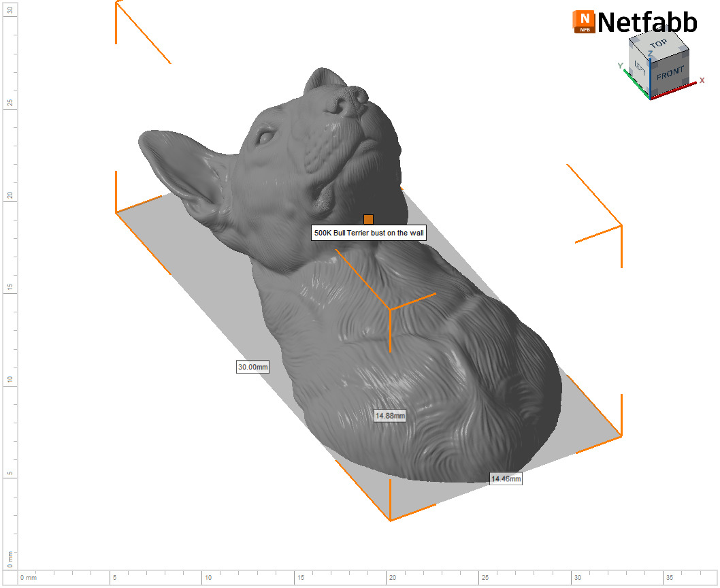Click the orange part marker square
The height and width of the screenshot is (588, 720).
tap(368, 219)
